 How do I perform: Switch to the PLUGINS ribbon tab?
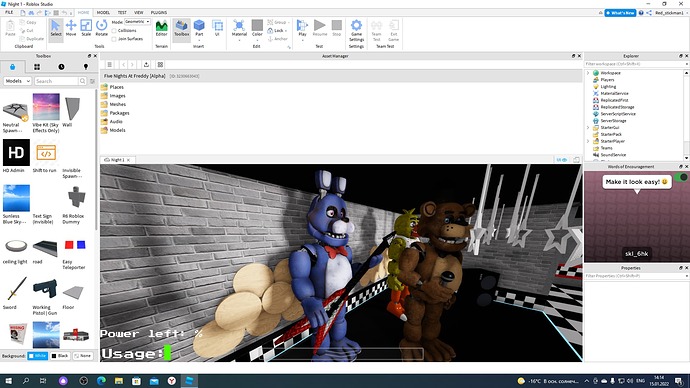pos(159,13)
